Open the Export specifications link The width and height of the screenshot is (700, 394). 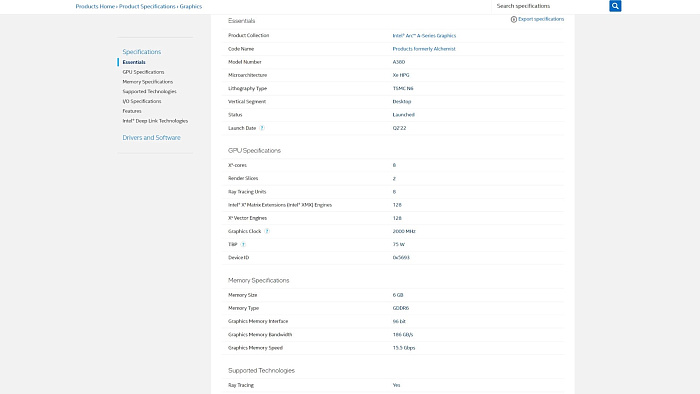click(541, 19)
